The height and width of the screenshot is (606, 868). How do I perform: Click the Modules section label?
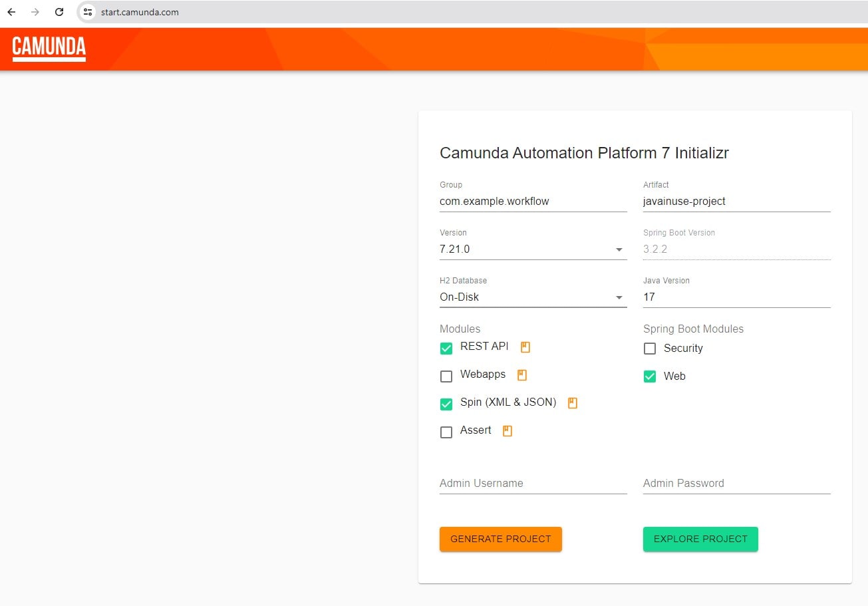[460, 329]
